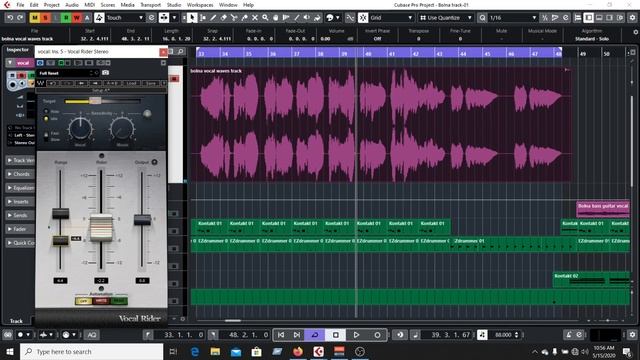Select the Draw pencil tool
The image size is (640, 360).
[213, 18]
